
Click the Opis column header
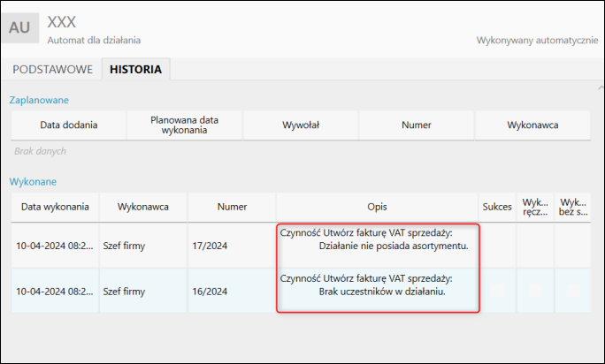(378, 207)
